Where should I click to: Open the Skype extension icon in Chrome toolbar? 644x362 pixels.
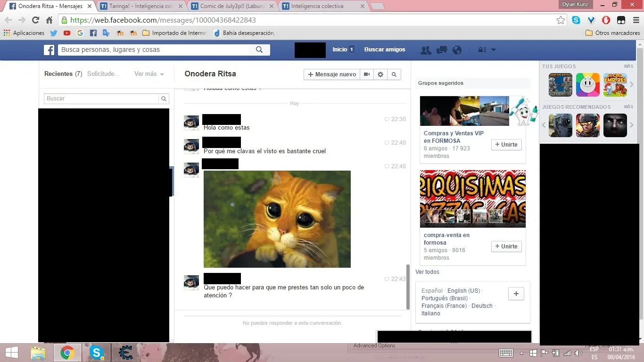pyautogui.click(x=576, y=20)
